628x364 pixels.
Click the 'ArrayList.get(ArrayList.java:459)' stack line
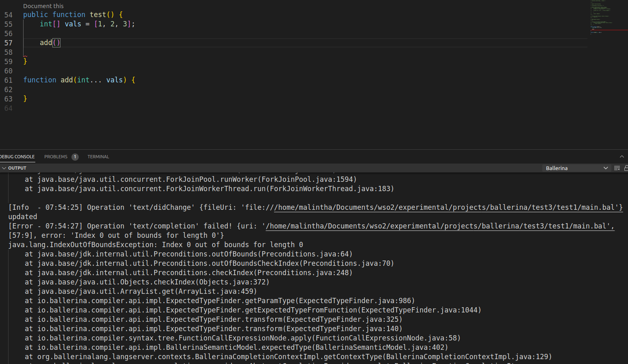(141, 291)
